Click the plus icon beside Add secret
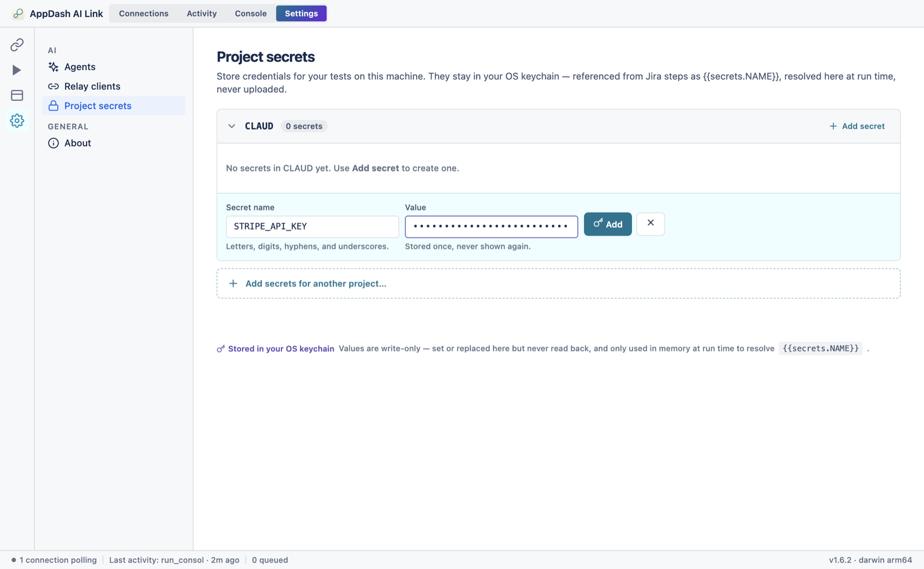 tap(833, 126)
